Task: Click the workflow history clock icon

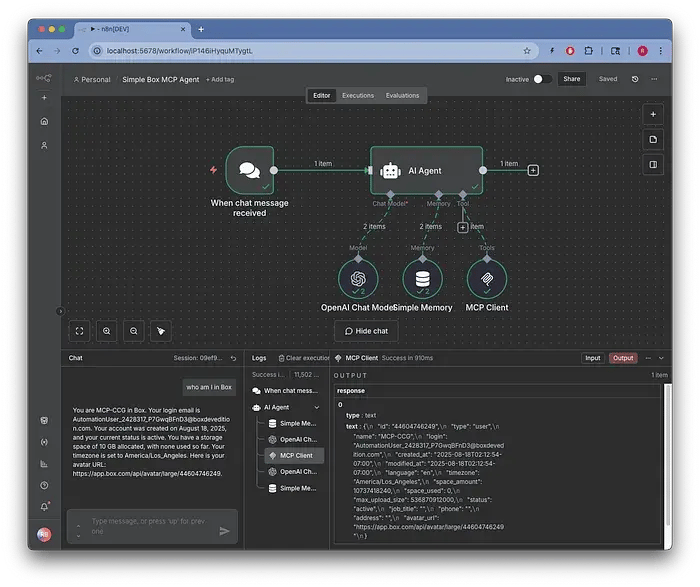Action: click(x=635, y=79)
